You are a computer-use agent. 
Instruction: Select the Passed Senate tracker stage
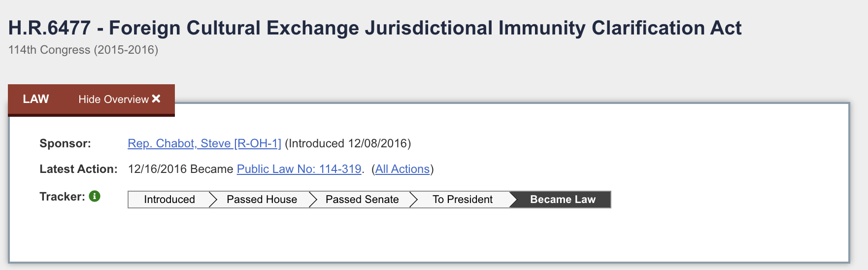[x=362, y=200]
